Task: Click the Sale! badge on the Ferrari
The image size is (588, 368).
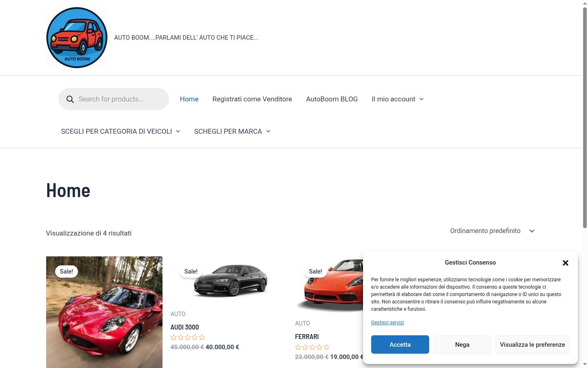Action: point(315,272)
